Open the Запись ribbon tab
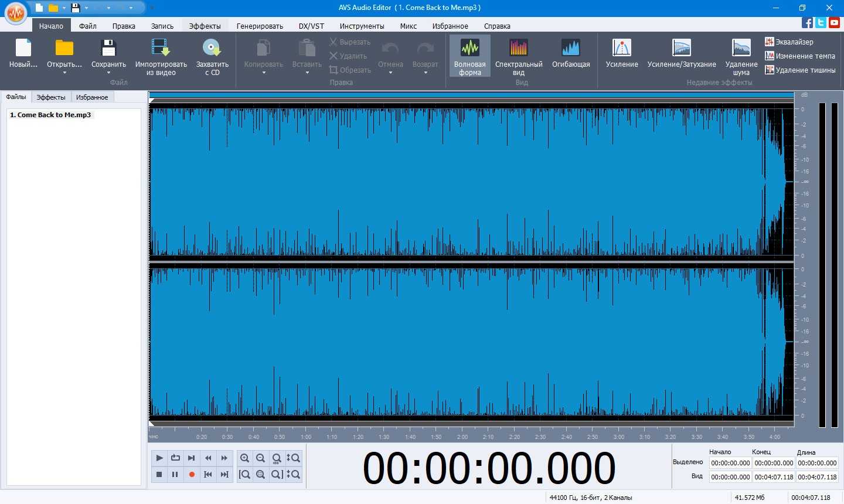 point(162,26)
